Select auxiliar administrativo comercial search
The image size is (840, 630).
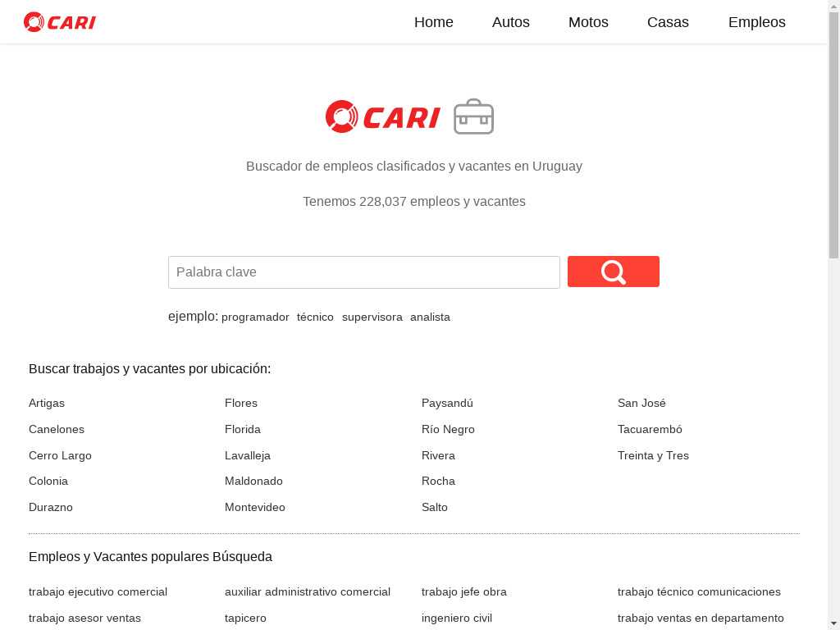point(308,592)
